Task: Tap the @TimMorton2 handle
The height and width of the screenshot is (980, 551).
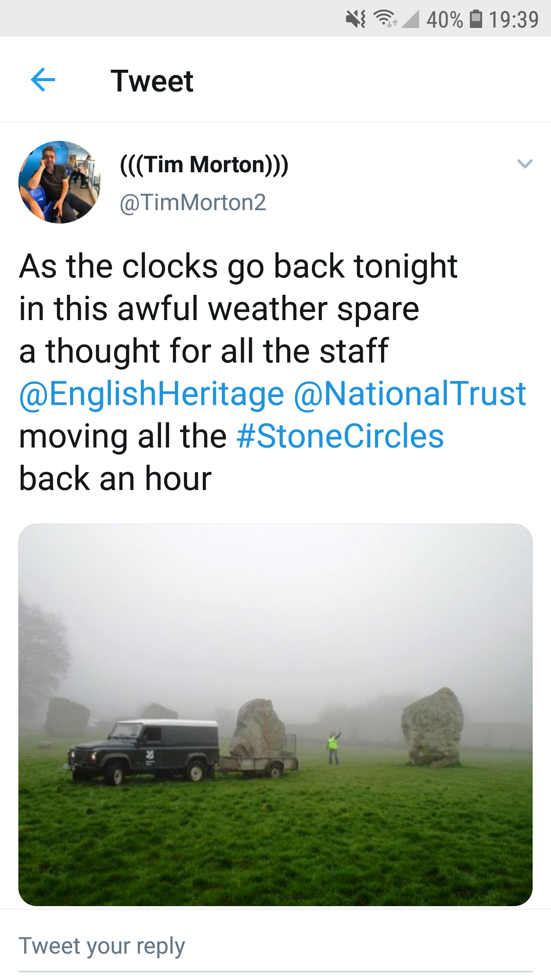Action: pos(193,202)
